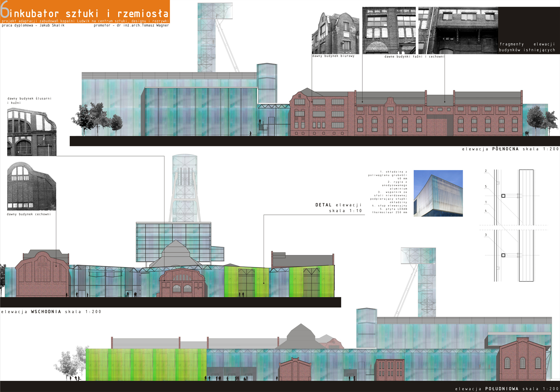Open the photo above "dawny budynek cechowni" caption
The image size is (560, 392).
click(x=31, y=185)
